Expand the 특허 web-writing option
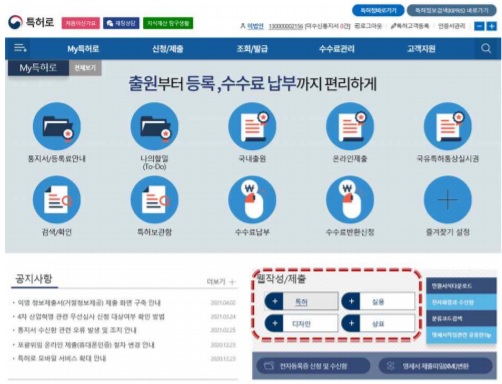The height and width of the screenshot is (384, 502). click(301, 302)
